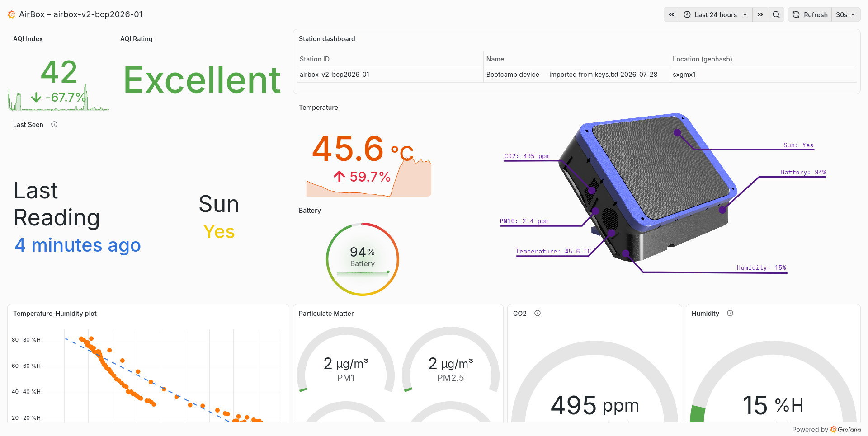Click the Refresh dashboard button
The height and width of the screenshot is (436, 868).
pos(810,14)
